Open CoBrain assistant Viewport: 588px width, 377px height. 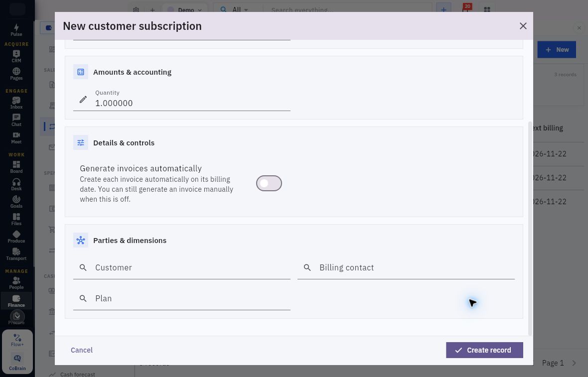tap(17, 363)
